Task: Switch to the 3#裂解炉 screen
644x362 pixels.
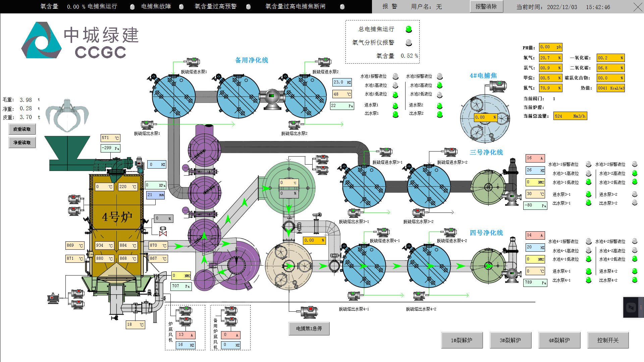Action: tap(511, 340)
